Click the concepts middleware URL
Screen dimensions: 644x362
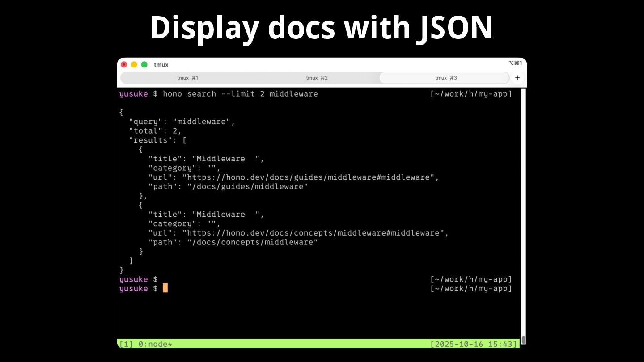(x=313, y=233)
